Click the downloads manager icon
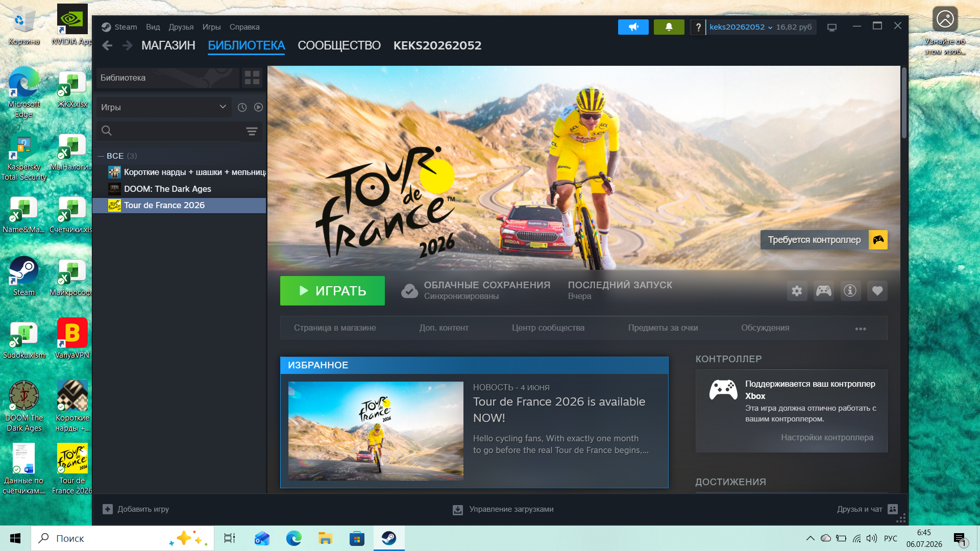Viewport: 980px width, 551px height. (x=458, y=510)
